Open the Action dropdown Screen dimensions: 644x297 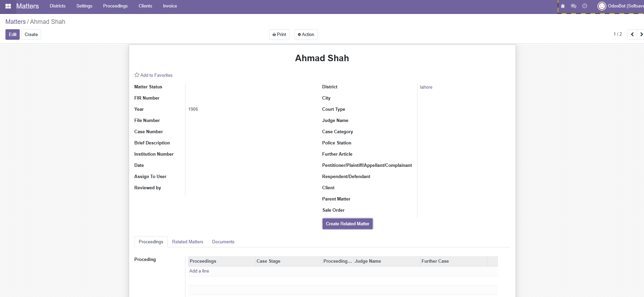306,34
